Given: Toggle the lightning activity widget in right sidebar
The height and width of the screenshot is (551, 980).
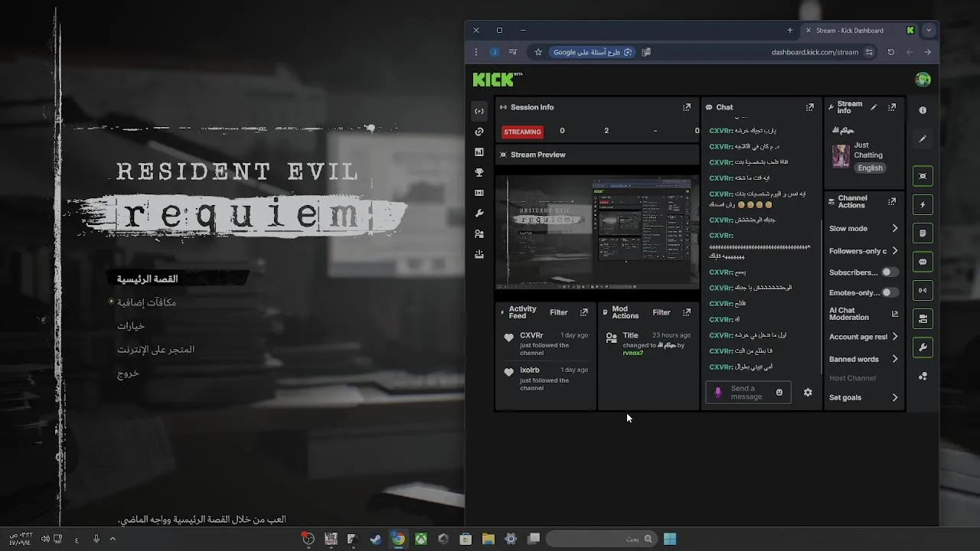Looking at the screenshot, I should click(x=923, y=205).
